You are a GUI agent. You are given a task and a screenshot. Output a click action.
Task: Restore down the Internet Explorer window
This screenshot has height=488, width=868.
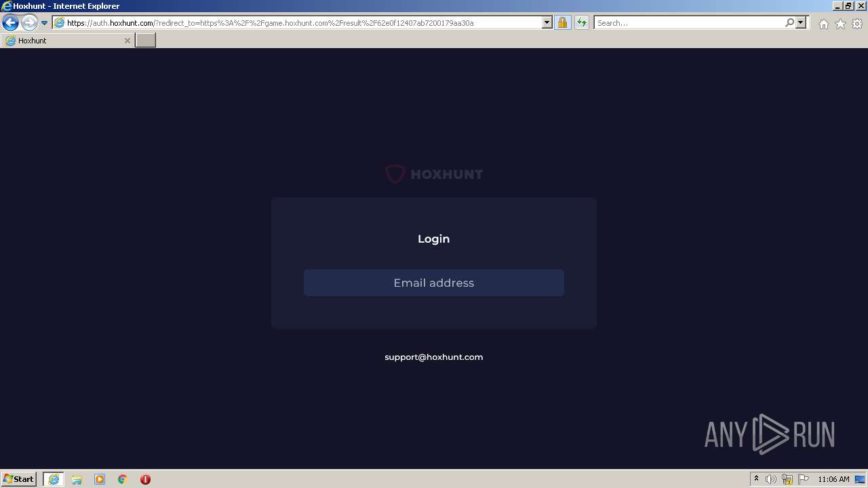848,5
